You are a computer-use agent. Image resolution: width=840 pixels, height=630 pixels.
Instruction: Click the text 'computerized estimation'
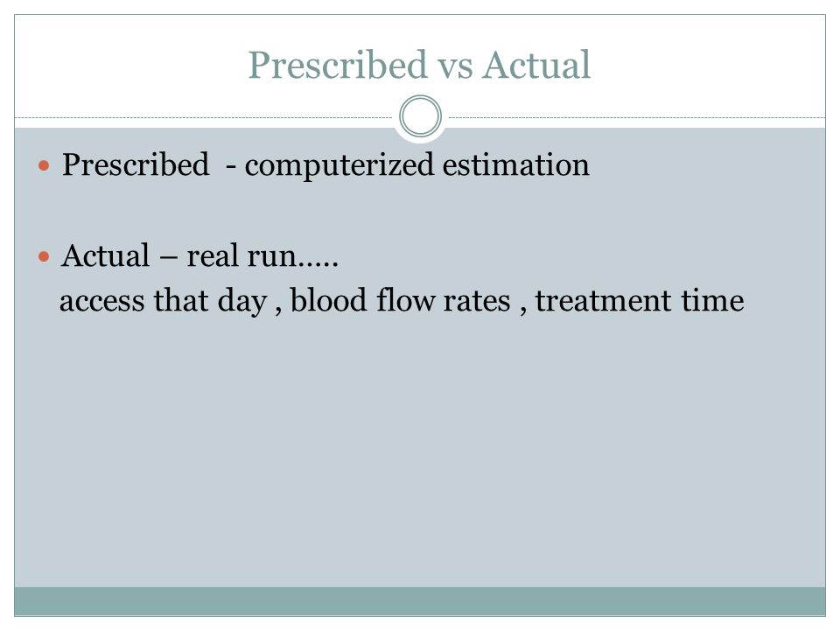[x=416, y=165]
